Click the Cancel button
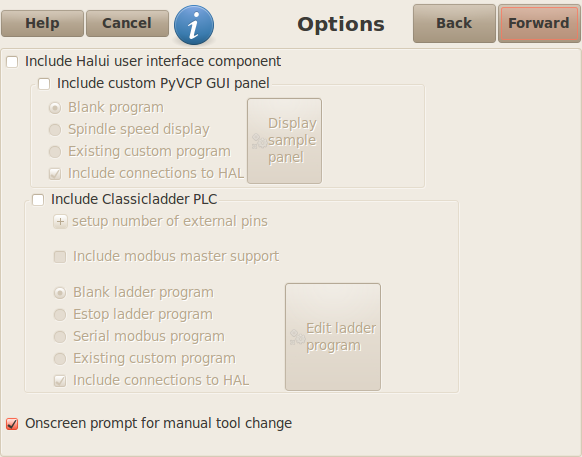The width and height of the screenshot is (582, 457). coord(127,23)
